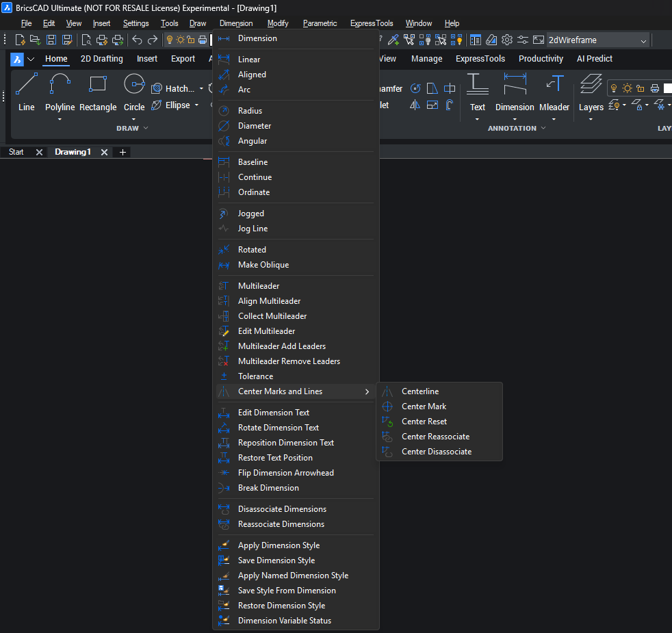Screen dimensions: 672x633
Task: Click the Save toolbar icon
Action: (51, 40)
